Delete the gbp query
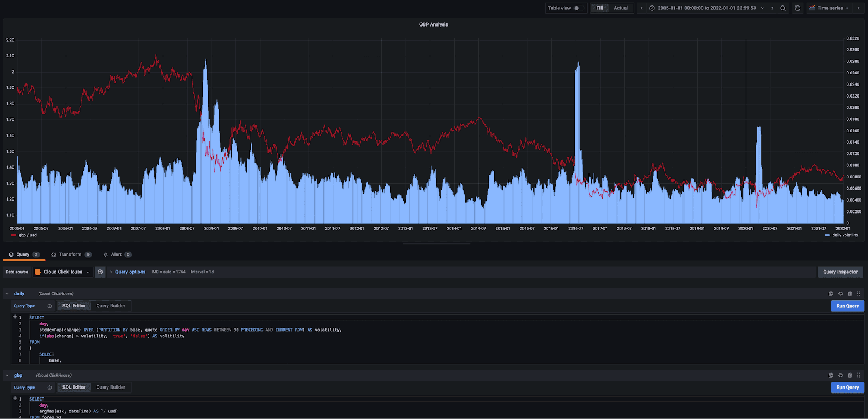This screenshot has height=419, width=868. [x=850, y=375]
